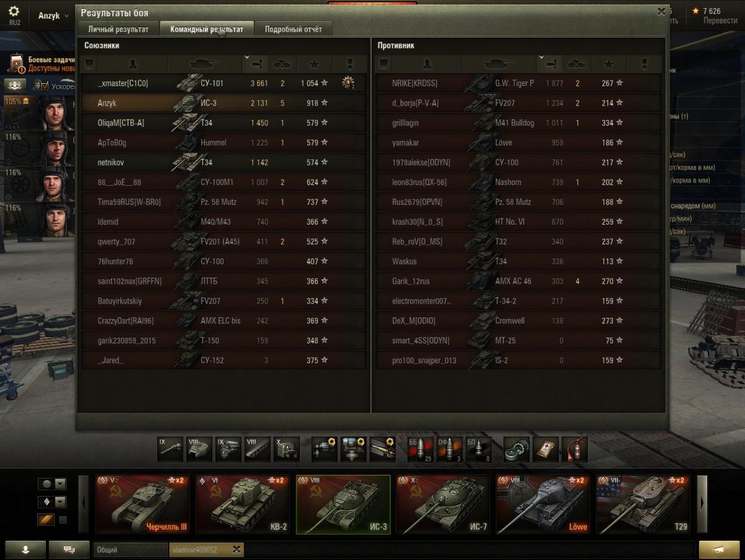This screenshot has height=560, width=745.
Task: Select the ОФ shell slot showing 3
Action: coord(449,449)
